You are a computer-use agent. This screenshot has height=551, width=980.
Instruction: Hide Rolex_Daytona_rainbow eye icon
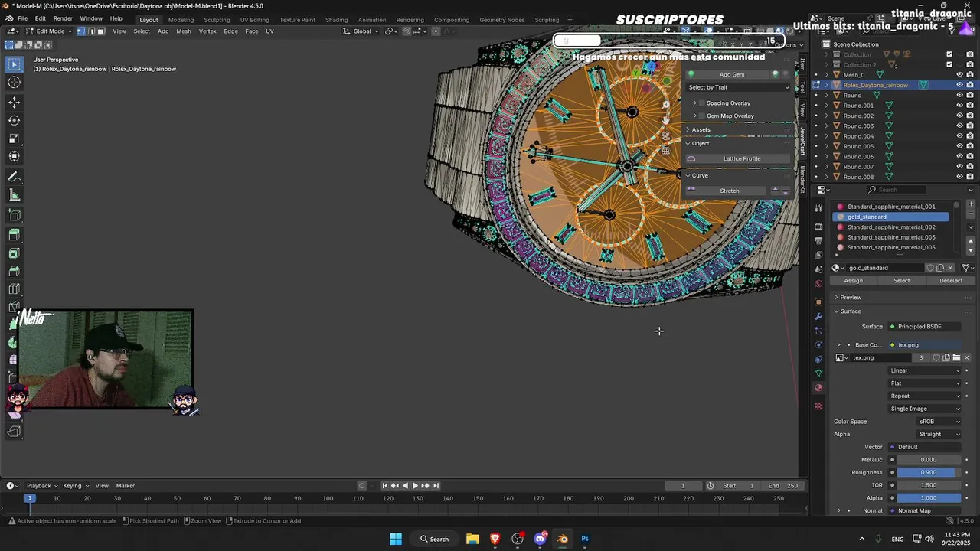click(x=959, y=85)
